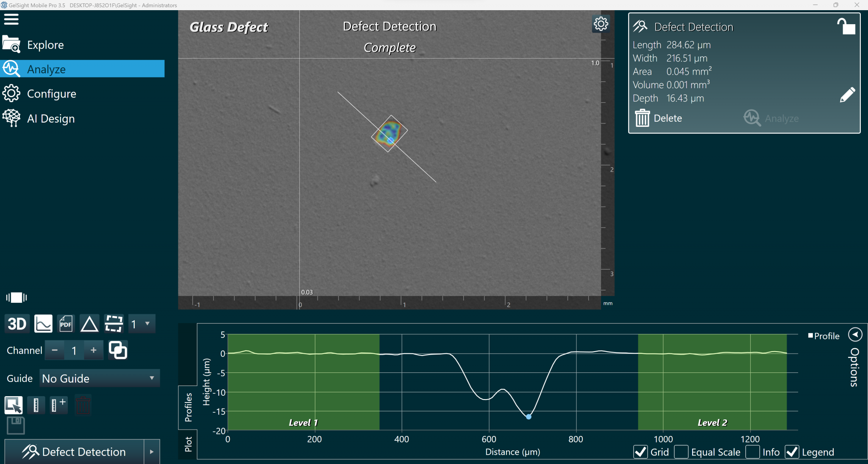Select the region selection tool

point(13,405)
